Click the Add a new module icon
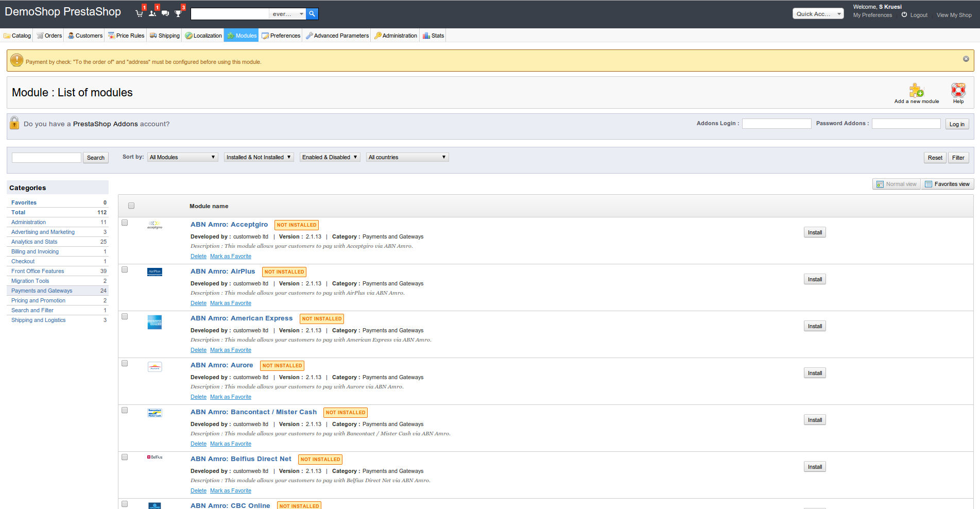 click(917, 91)
